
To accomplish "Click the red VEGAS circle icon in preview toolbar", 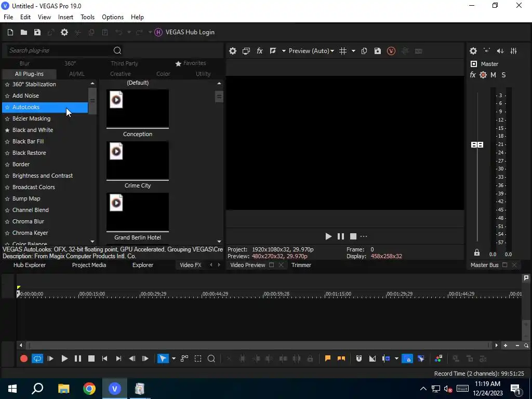I will (391, 51).
